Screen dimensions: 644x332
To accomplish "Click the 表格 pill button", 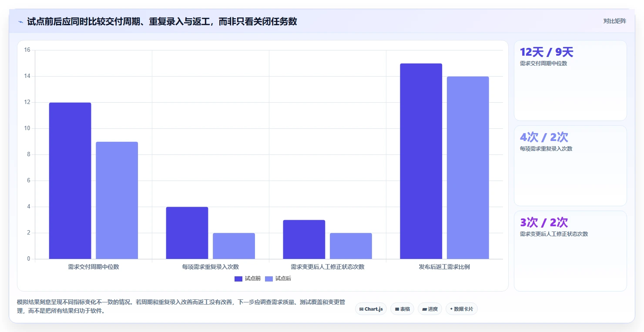I will [402, 309].
